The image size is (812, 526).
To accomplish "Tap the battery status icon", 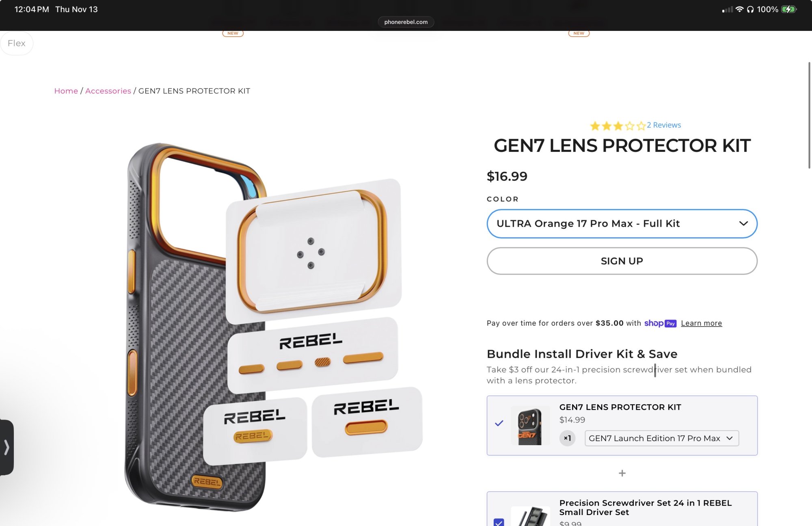I will click(x=789, y=9).
